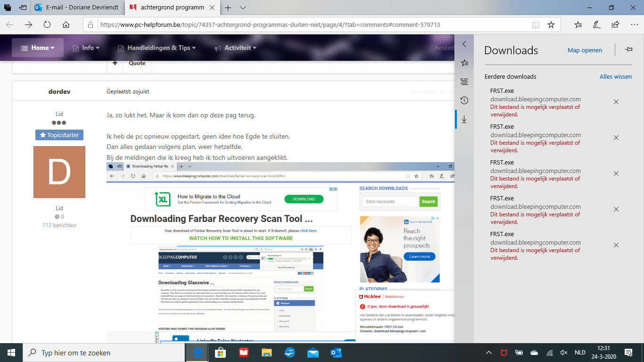The height and width of the screenshot is (362, 644).
Task: Open the set-aside tabs icon
Action: click(8, 8)
